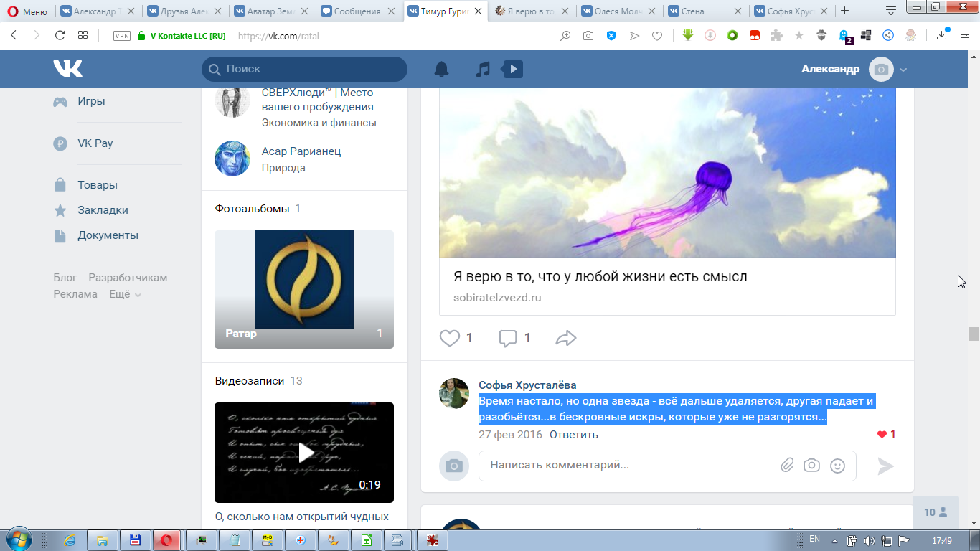
Task: Open the Асар Рарианец page
Action: tap(301, 151)
